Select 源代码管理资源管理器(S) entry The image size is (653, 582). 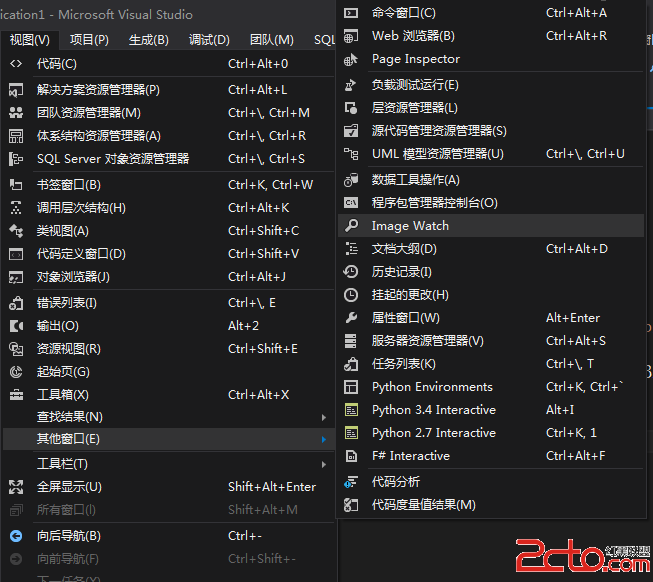491,131
